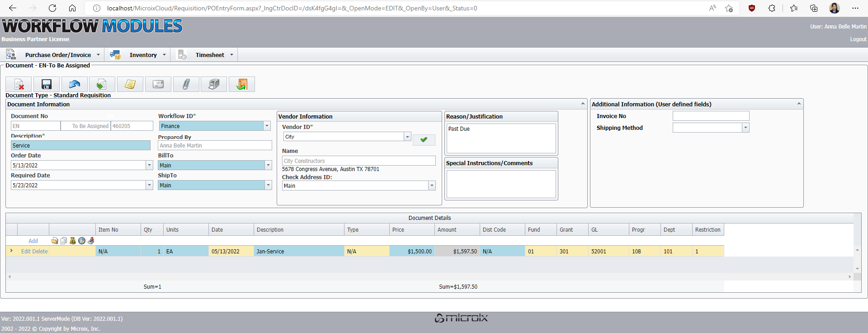Screen dimensions: 868x333
Task: Click the Invoice No input field
Action: point(711,116)
